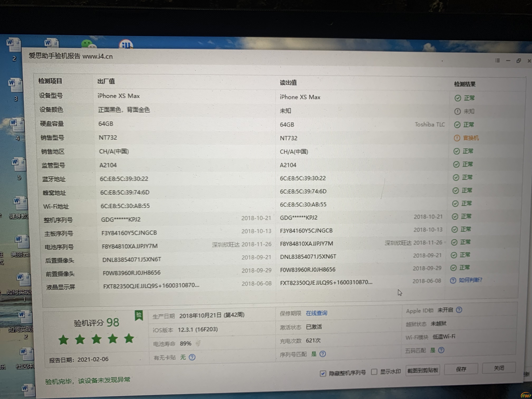This screenshot has height=399, width=532.
Task: Select the 验机评分 98 score
Action: [x=96, y=322]
